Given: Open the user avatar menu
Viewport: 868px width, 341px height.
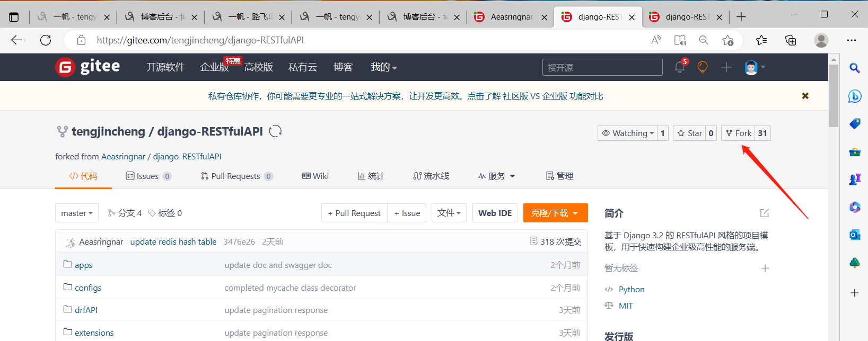Looking at the screenshot, I should click(755, 67).
